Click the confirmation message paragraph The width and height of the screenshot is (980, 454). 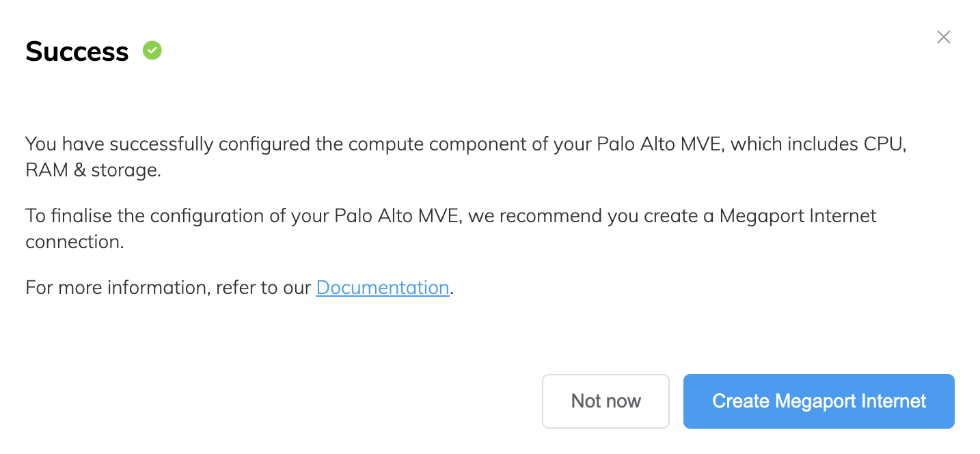(x=465, y=157)
